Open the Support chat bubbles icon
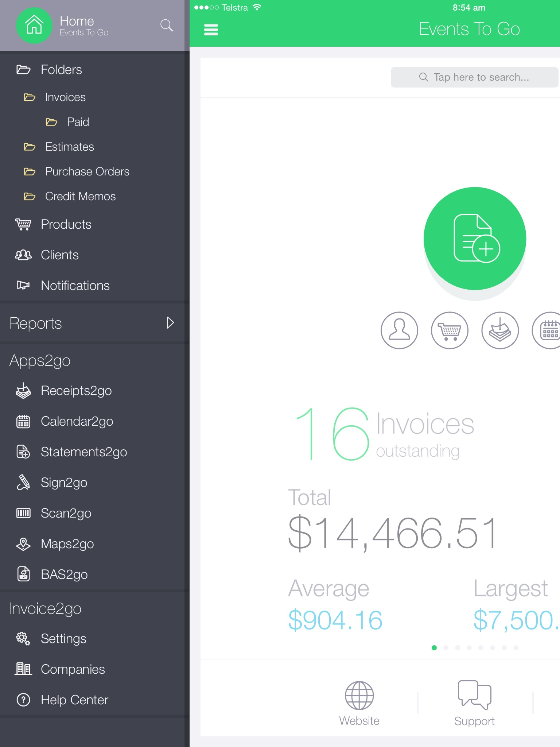 coord(474,695)
